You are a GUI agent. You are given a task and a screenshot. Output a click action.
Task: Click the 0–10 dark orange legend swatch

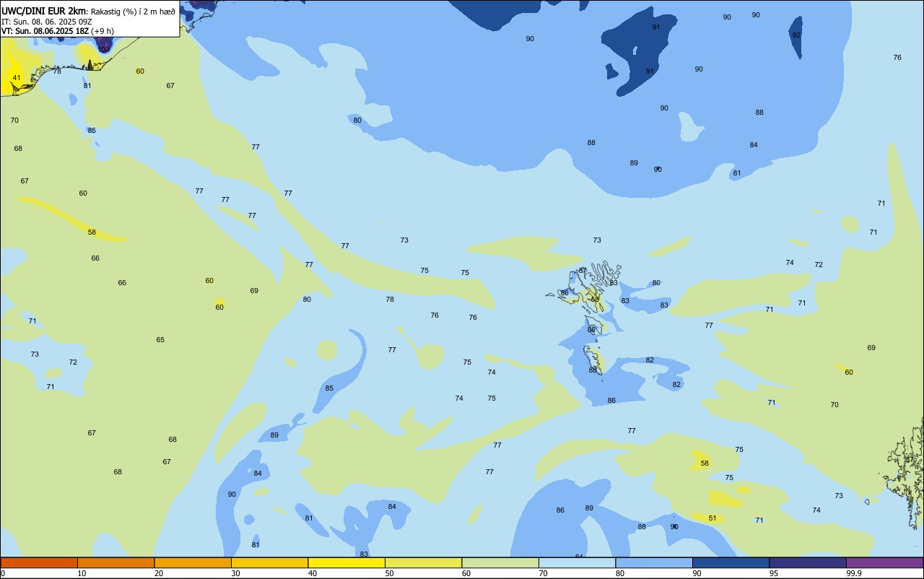tap(39, 562)
